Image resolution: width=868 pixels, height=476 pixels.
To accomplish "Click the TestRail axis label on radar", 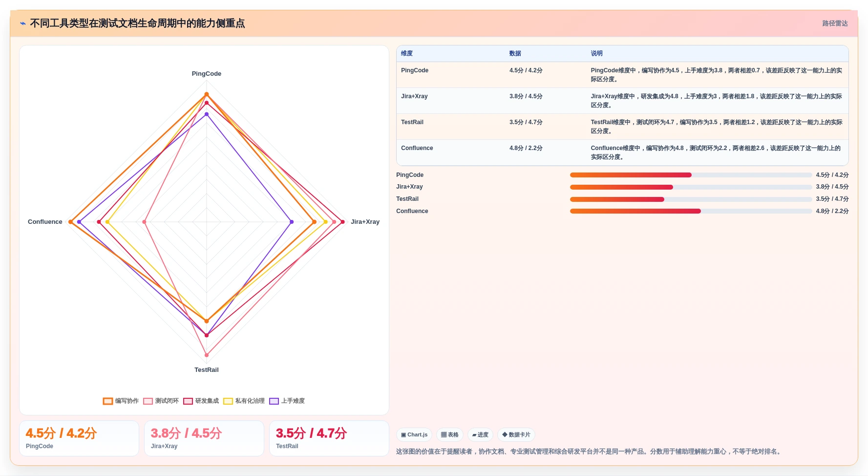I will pos(207,370).
